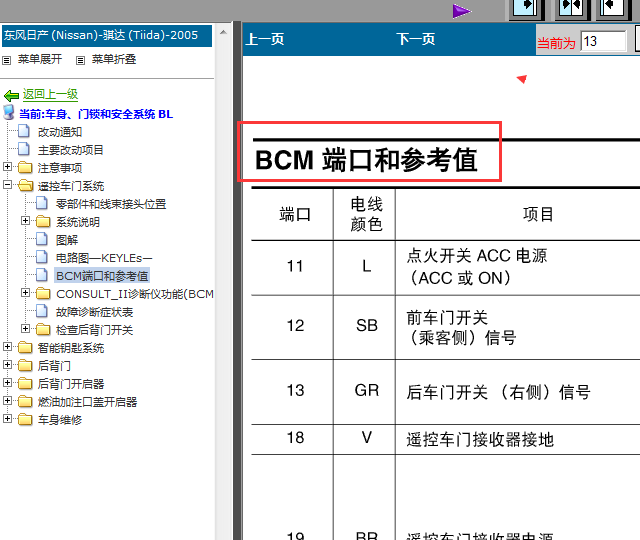Screen dimensions: 640x540
Task: Click the BCM端口和参考值 page icon
Action: click(42, 275)
